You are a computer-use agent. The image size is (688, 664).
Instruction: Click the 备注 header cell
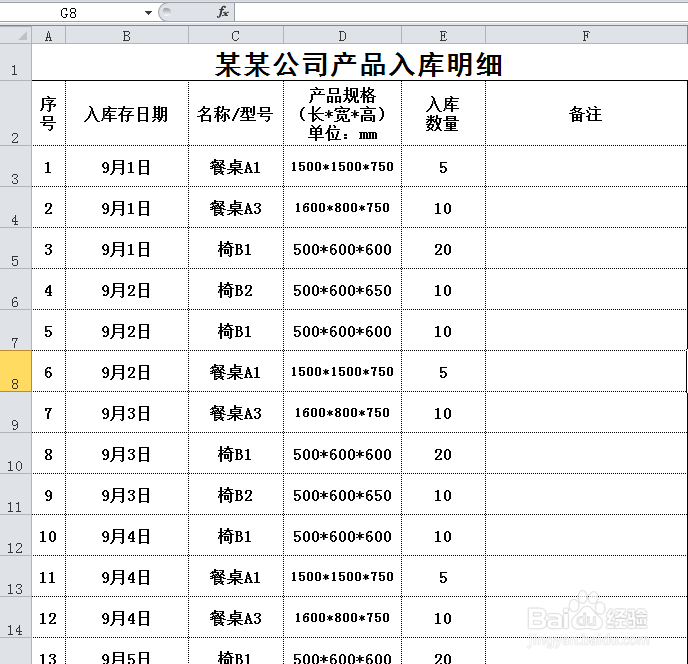tap(586, 113)
